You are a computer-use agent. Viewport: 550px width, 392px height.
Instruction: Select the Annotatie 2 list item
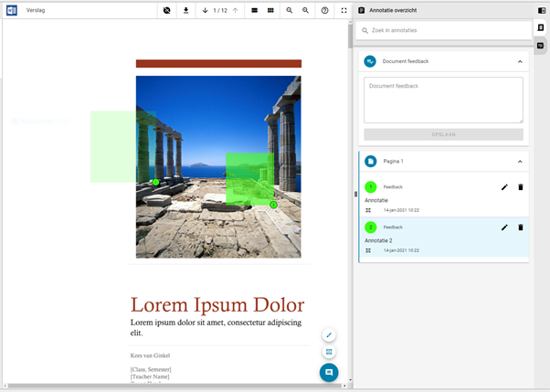coord(444,237)
